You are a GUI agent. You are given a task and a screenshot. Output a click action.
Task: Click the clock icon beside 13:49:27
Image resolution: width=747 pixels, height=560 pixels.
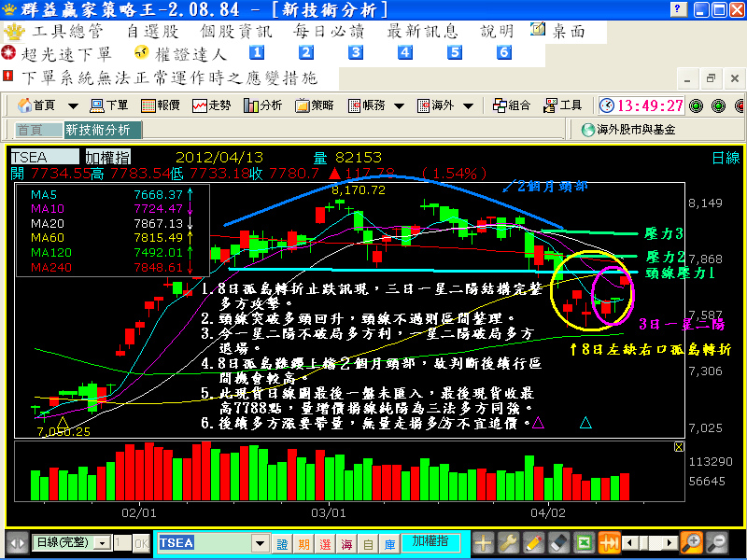(x=606, y=105)
